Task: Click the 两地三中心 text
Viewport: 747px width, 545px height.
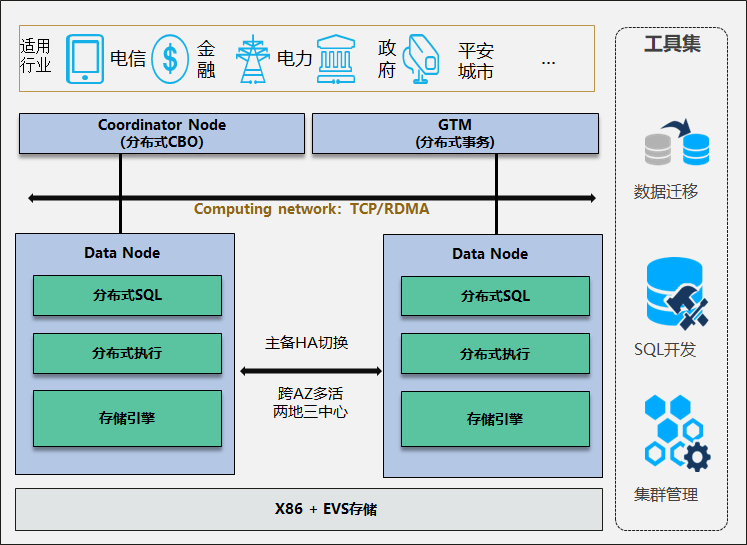Action: pyautogui.click(x=311, y=412)
